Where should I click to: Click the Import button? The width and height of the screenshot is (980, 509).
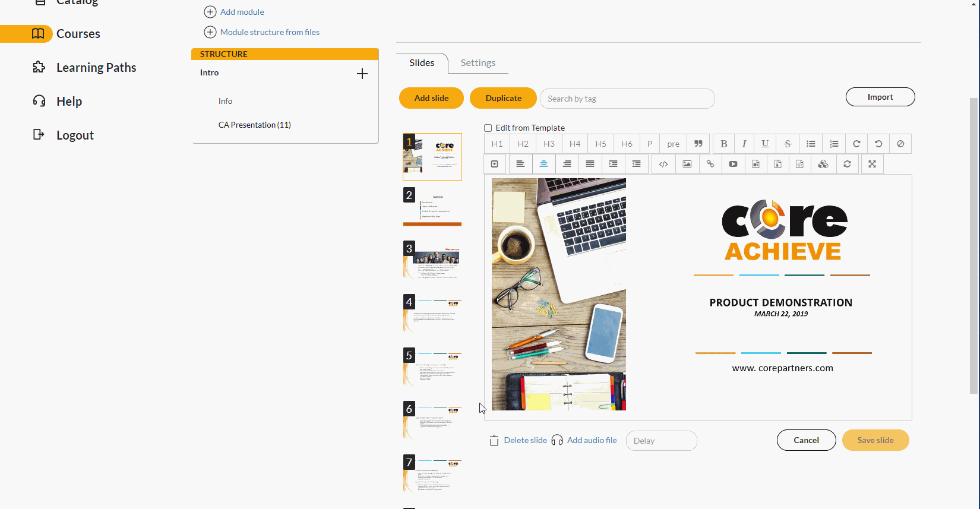tap(880, 97)
